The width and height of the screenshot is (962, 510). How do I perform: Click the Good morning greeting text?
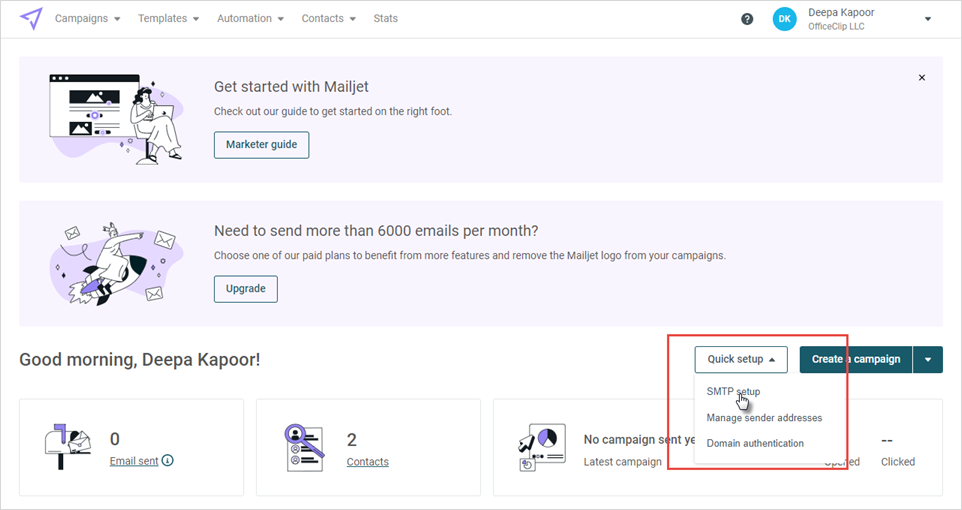(140, 360)
